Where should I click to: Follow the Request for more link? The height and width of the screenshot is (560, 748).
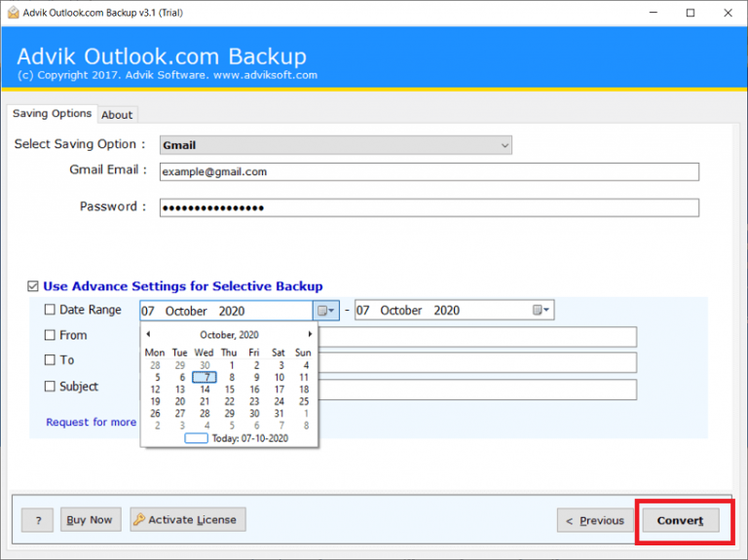(x=92, y=422)
